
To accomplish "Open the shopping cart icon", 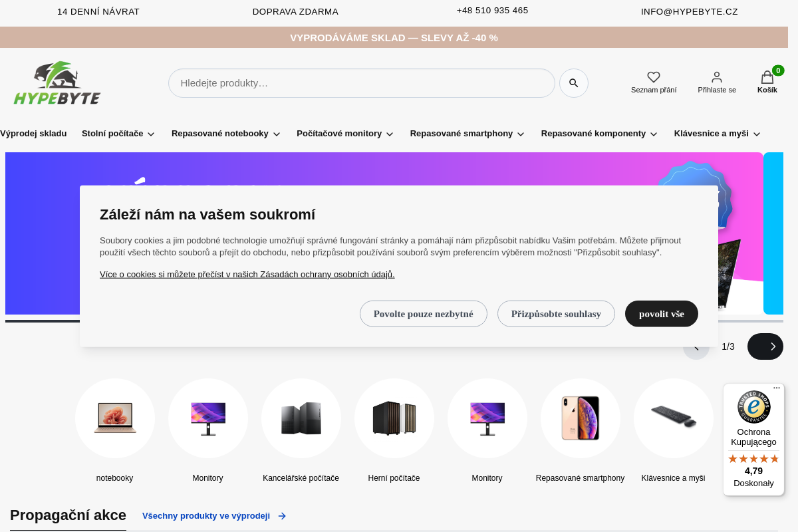I will pyautogui.click(x=767, y=77).
